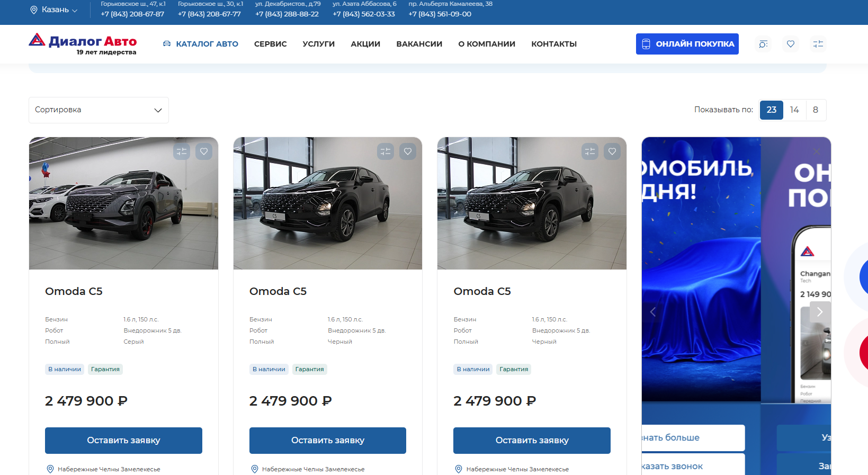The width and height of the screenshot is (868, 475).
Task: Go to СЕРВИС menu item
Action: coord(271,44)
